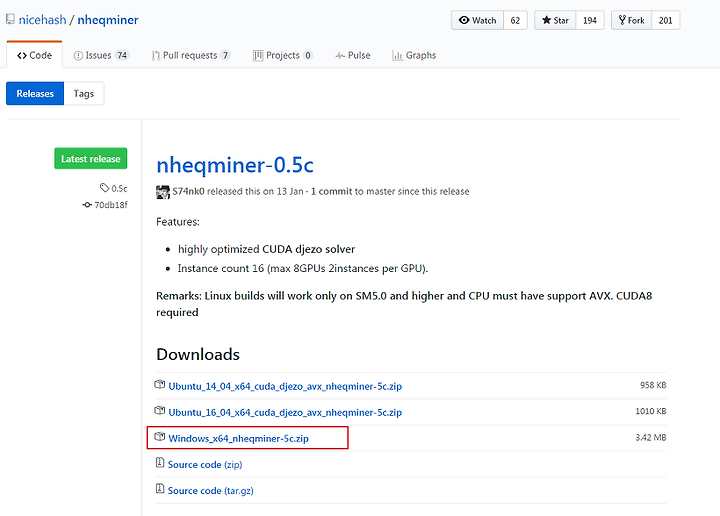Image resolution: width=720 pixels, height=516 pixels.
Task: Switch to the Tags view
Action: click(x=84, y=94)
